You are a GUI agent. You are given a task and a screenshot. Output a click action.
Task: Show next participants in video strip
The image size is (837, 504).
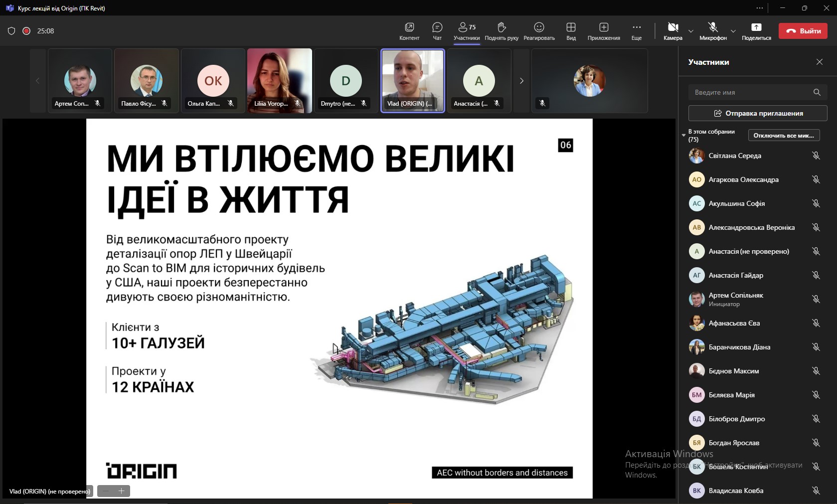[521, 80]
